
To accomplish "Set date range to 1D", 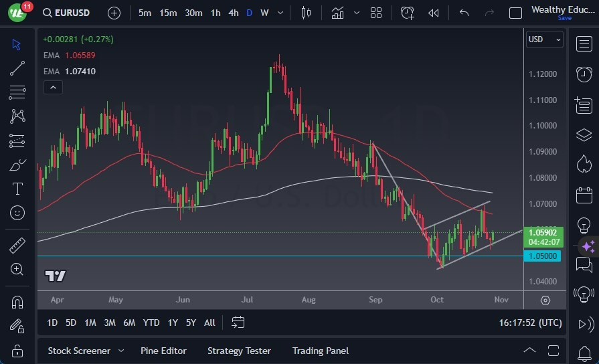I will pyautogui.click(x=52, y=323).
